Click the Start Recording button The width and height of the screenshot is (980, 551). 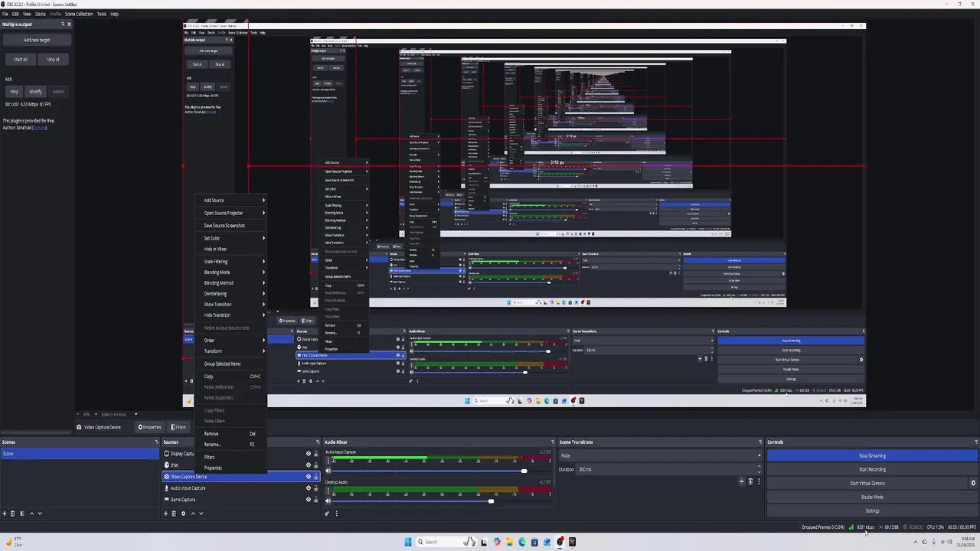872,469
